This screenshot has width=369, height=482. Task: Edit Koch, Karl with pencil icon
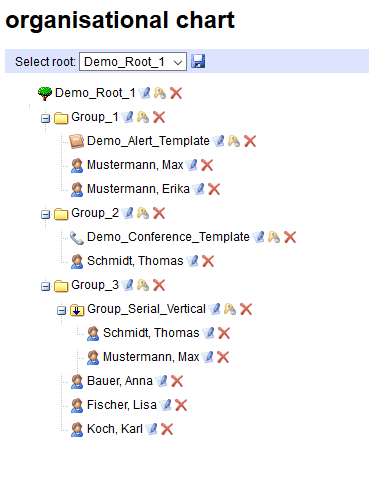point(152,429)
